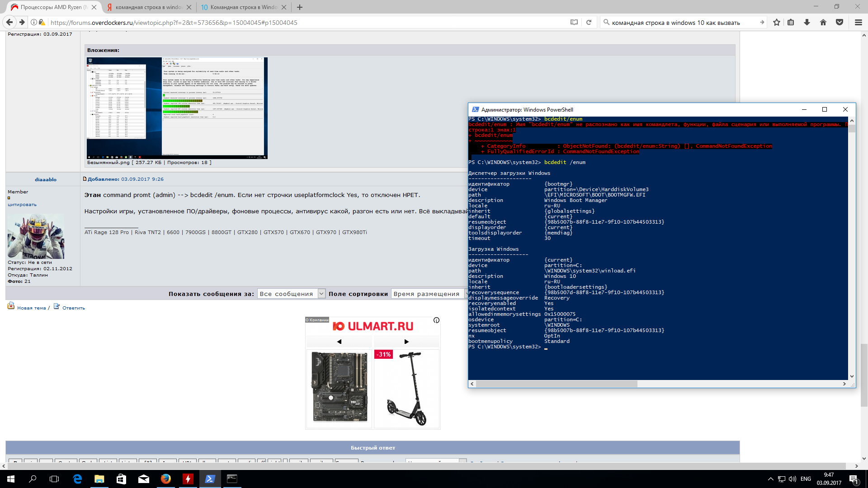The width and height of the screenshot is (868, 488).
Task: Open the Firefox hamburger menu
Action: (x=858, y=22)
